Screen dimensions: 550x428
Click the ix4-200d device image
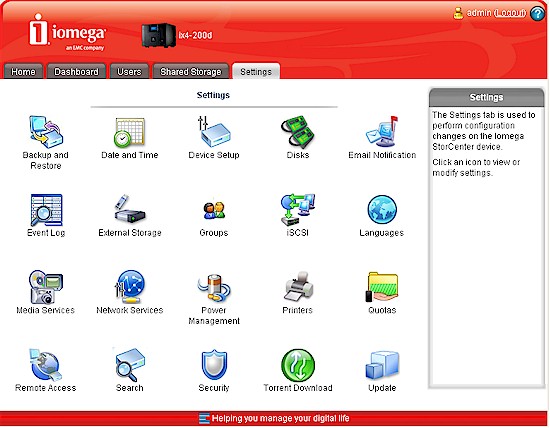tap(159, 35)
